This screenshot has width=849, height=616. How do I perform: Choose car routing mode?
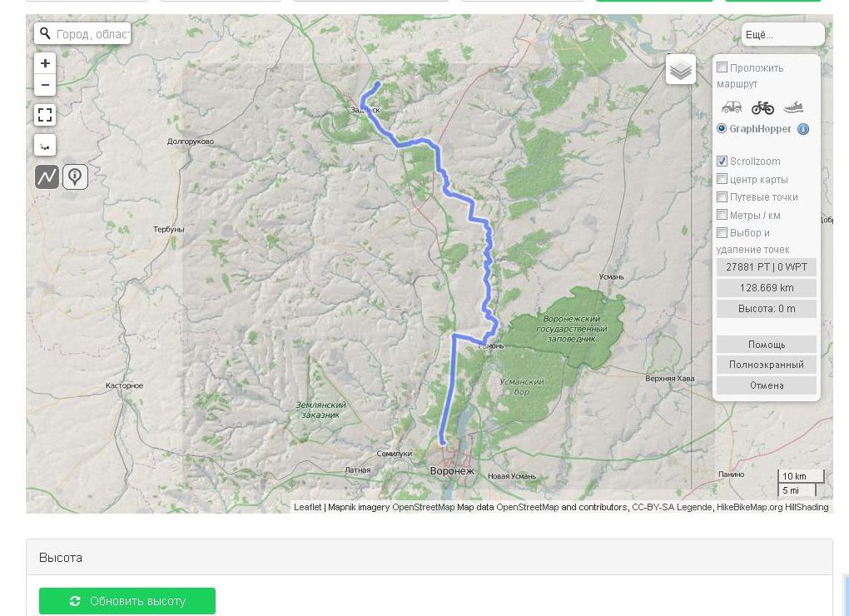pos(732,107)
